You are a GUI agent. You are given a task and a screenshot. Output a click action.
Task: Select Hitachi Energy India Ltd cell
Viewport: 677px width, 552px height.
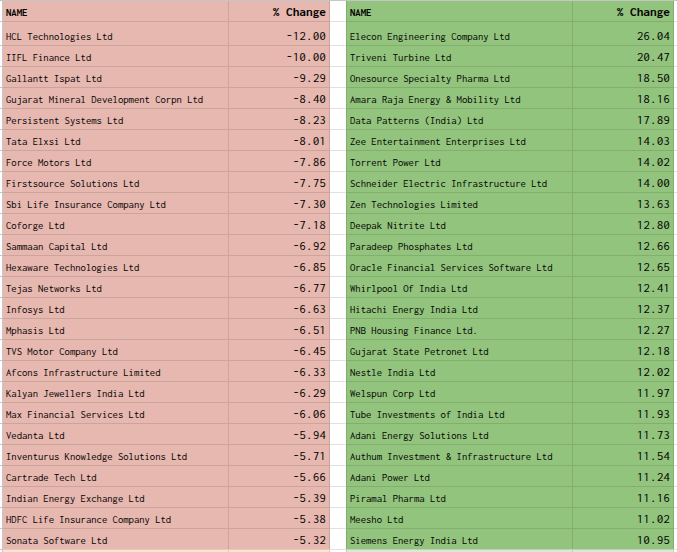coord(459,310)
